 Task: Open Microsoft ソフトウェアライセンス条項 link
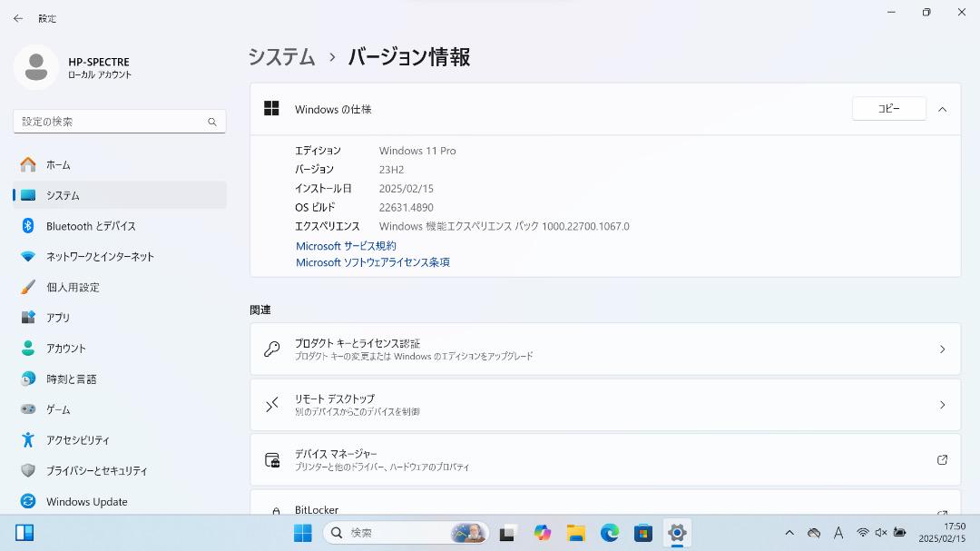tap(373, 262)
